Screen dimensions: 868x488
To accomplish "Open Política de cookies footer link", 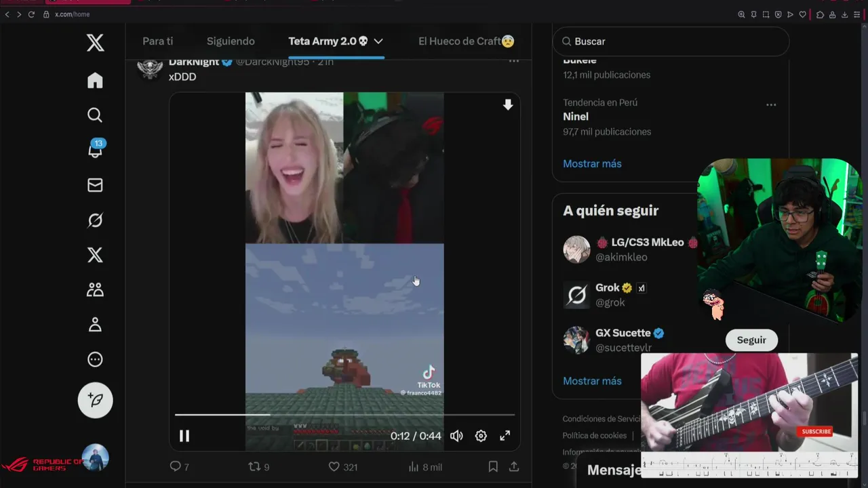I will (595, 435).
